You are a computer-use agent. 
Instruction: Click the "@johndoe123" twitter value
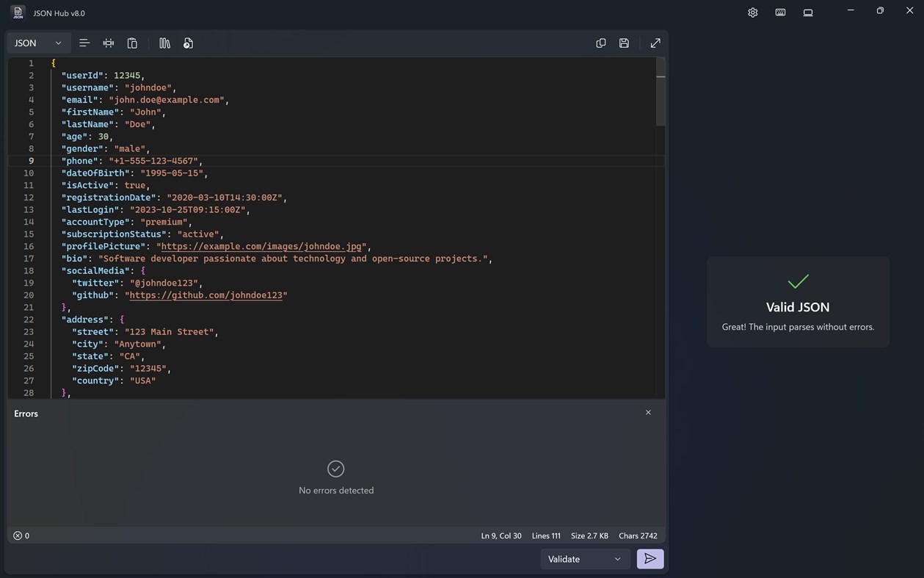coord(164,283)
